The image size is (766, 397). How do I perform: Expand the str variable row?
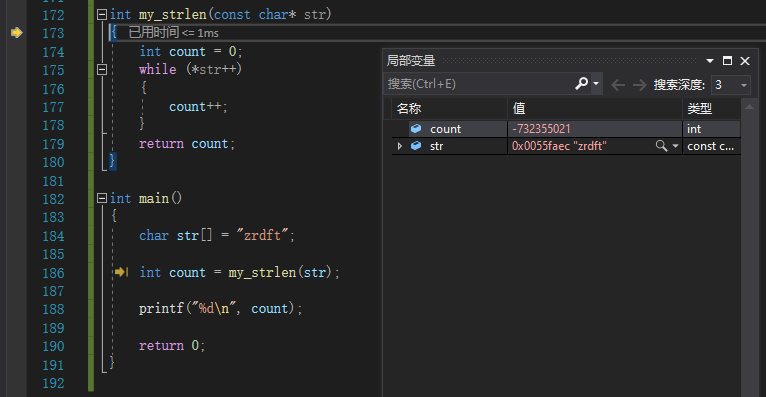tap(400, 146)
